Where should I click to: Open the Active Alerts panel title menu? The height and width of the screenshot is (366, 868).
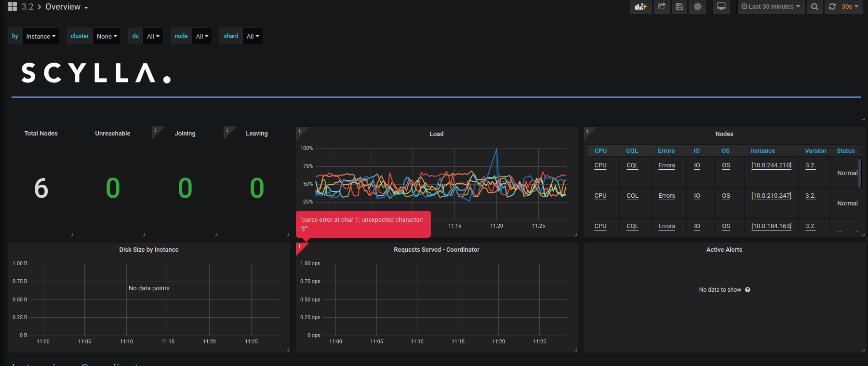(x=724, y=250)
